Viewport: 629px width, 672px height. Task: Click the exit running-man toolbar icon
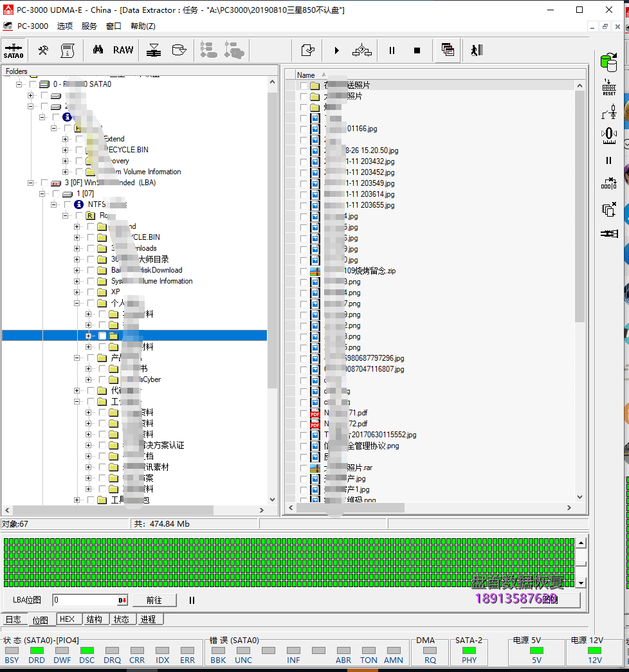pos(477,50)
